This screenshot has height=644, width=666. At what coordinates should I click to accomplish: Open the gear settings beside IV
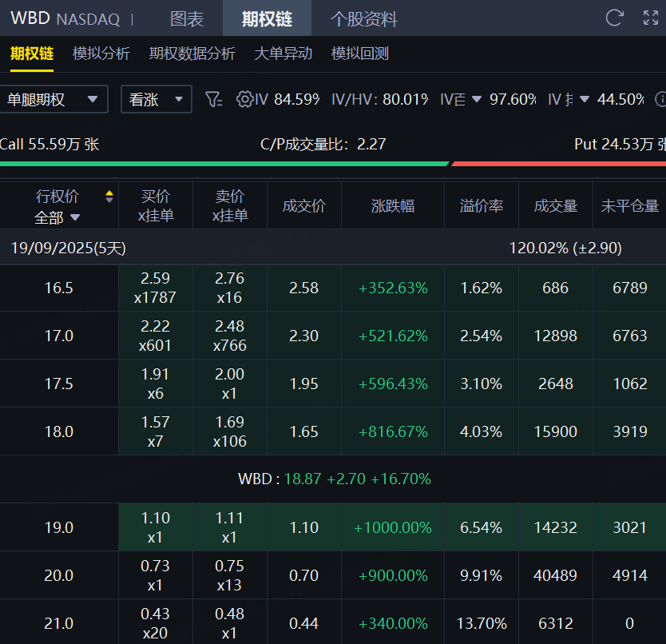(244, 99)
